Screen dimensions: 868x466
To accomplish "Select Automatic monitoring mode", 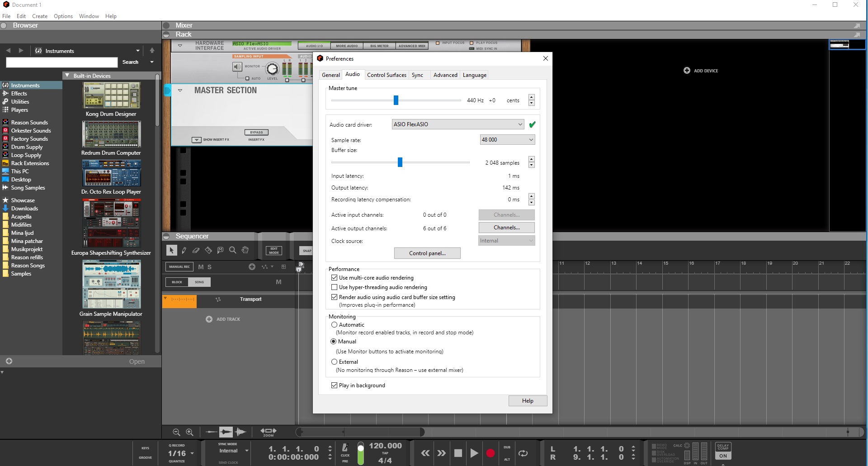I will [335, 324].
